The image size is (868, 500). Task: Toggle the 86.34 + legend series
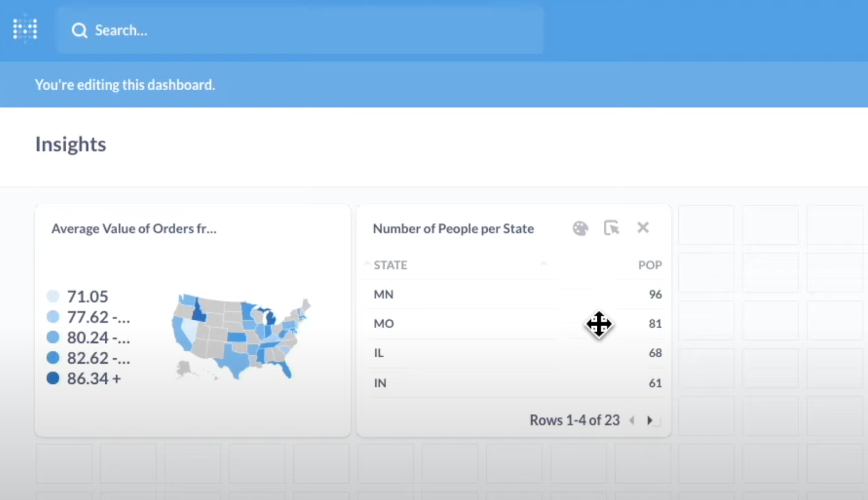coord(93,378)
